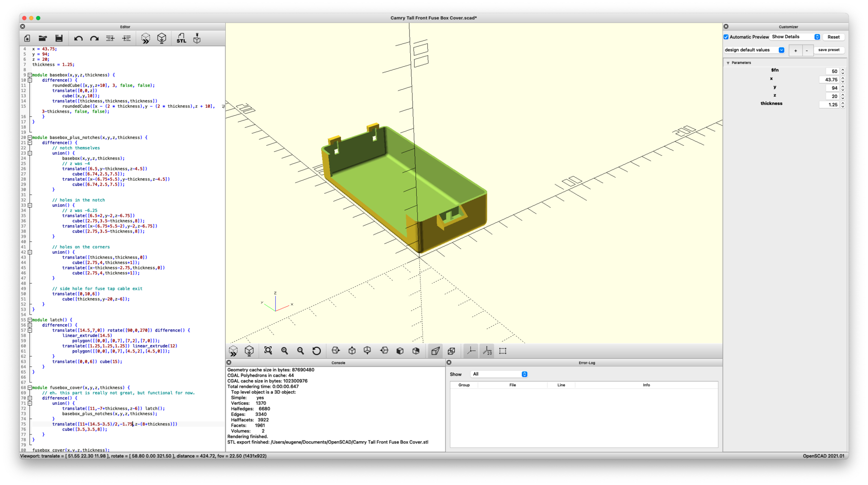
Task: Collapse the Parameters section
Action: point(728,63)
